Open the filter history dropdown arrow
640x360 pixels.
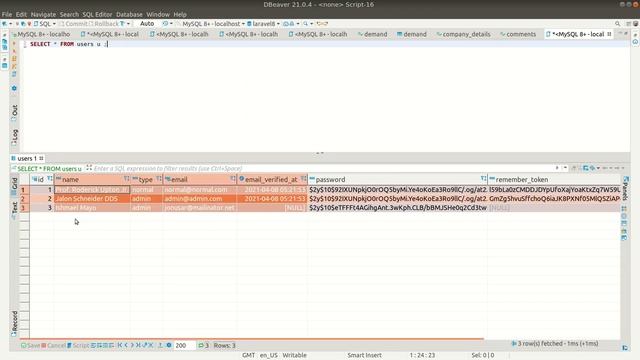pos(565,168)
